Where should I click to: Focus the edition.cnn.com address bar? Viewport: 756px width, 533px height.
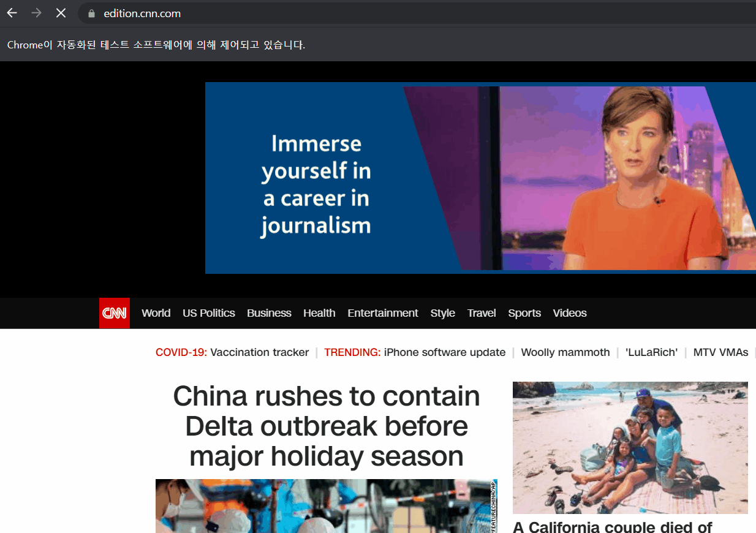tap(417, 13)
